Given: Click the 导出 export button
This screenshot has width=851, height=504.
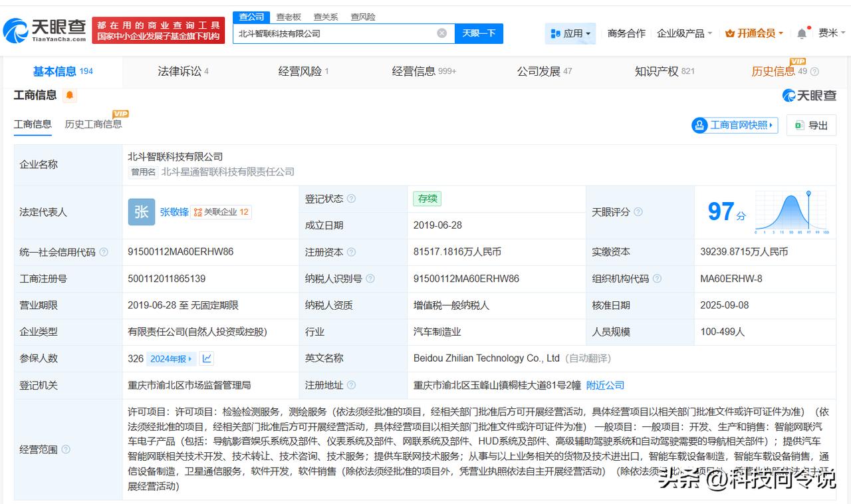Looking at the screenshot, I should point(811,125).
